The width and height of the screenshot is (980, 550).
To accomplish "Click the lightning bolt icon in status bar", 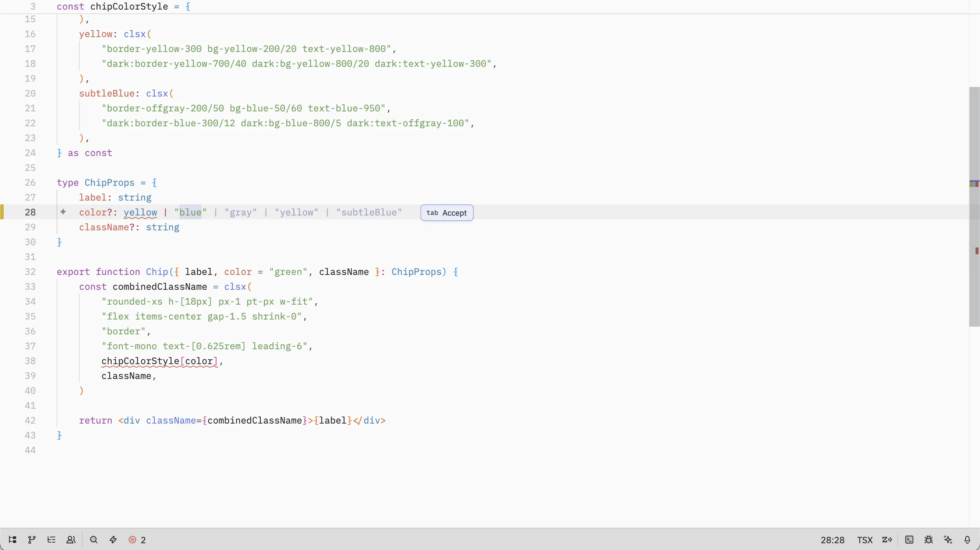I will (x=113, y=540).
